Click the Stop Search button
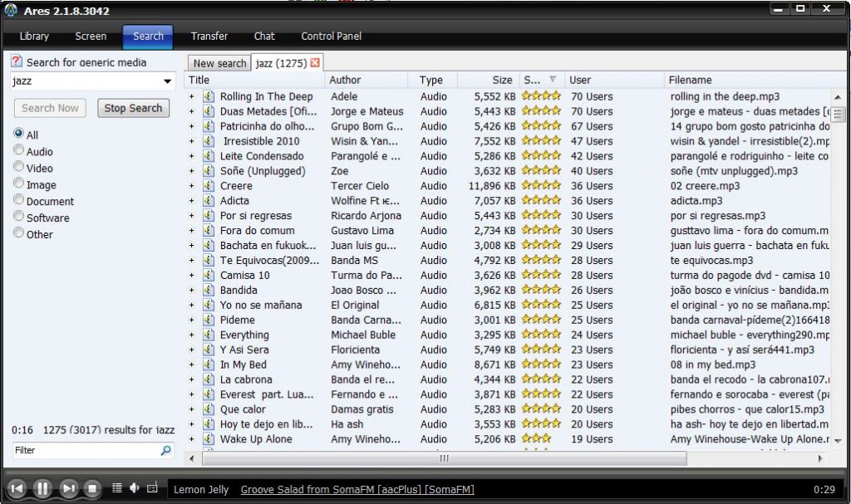The image size is (851, 504). (134, 108)
